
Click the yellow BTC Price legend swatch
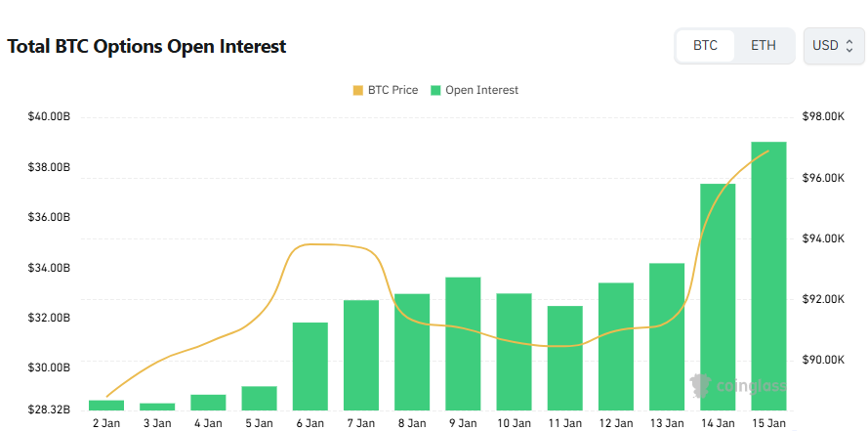point(357,90)
